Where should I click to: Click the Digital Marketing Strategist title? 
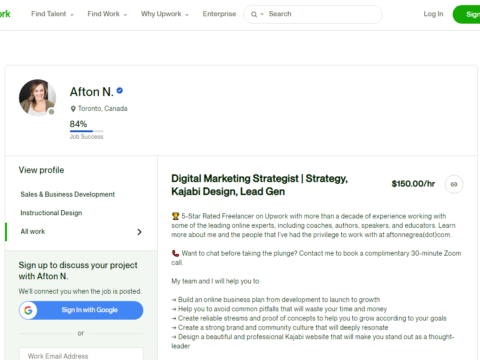[260, 185]
